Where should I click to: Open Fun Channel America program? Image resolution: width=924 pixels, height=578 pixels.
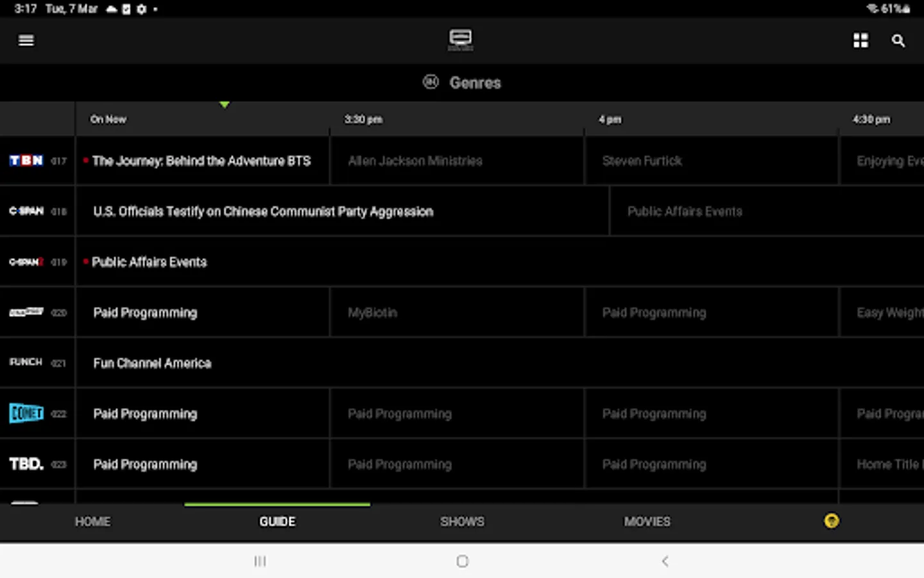pos(500,363)
